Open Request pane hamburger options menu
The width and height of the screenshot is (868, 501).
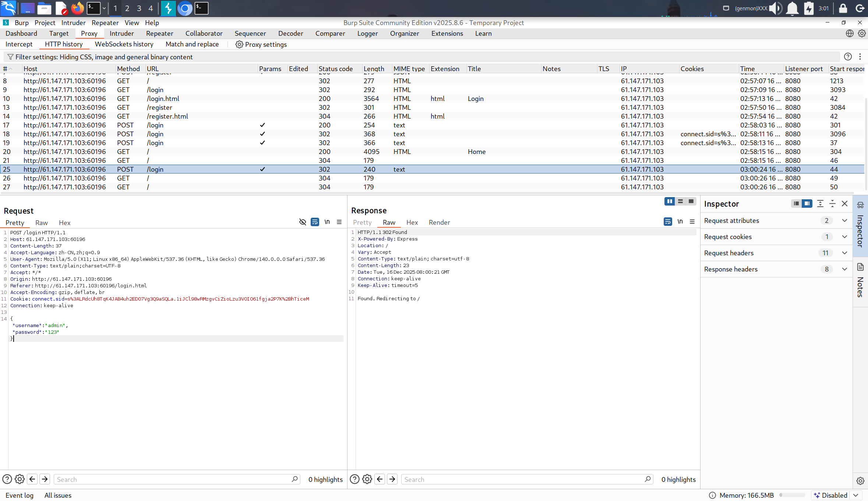(x=339, y=222)
